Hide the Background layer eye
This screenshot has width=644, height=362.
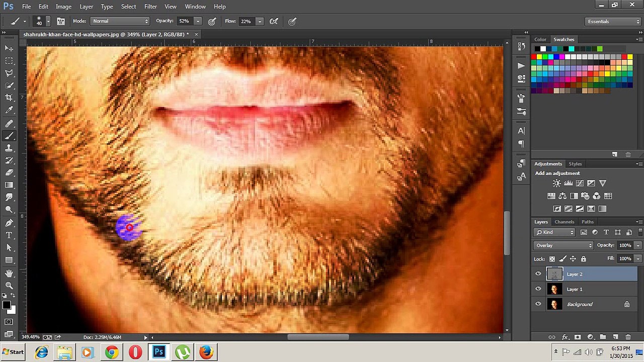click(x=538, y=304)
